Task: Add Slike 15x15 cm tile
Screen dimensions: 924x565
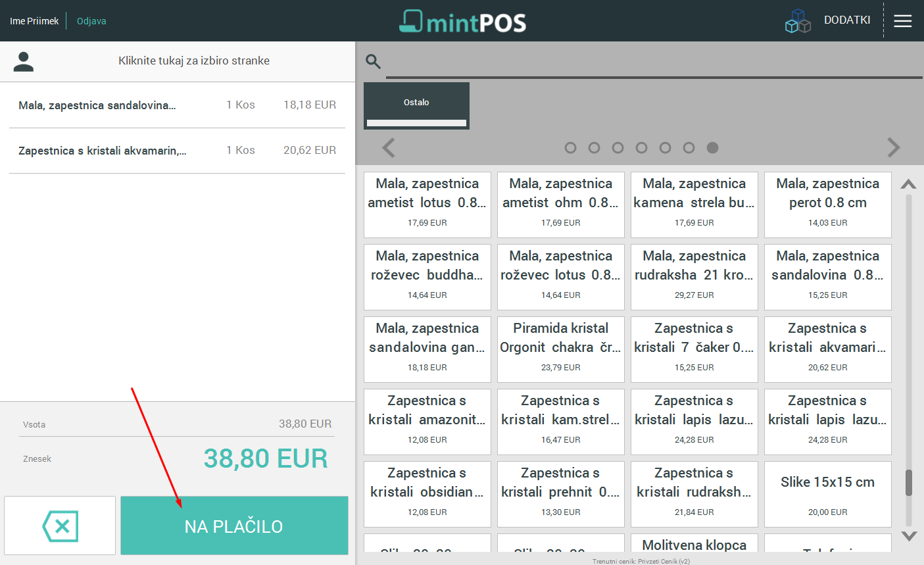Action: (x=828, y=494)
